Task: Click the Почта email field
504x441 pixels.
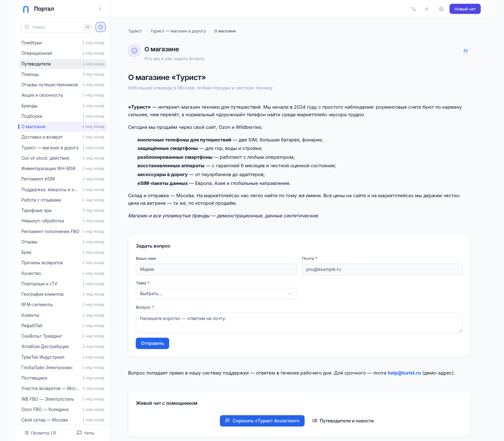Action: 382,269
